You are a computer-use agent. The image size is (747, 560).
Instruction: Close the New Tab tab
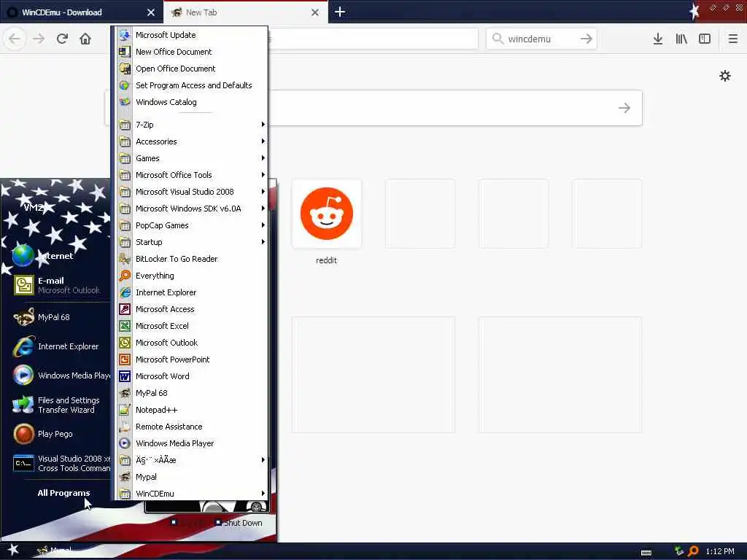pyautogui.click(x=315, y=12)
